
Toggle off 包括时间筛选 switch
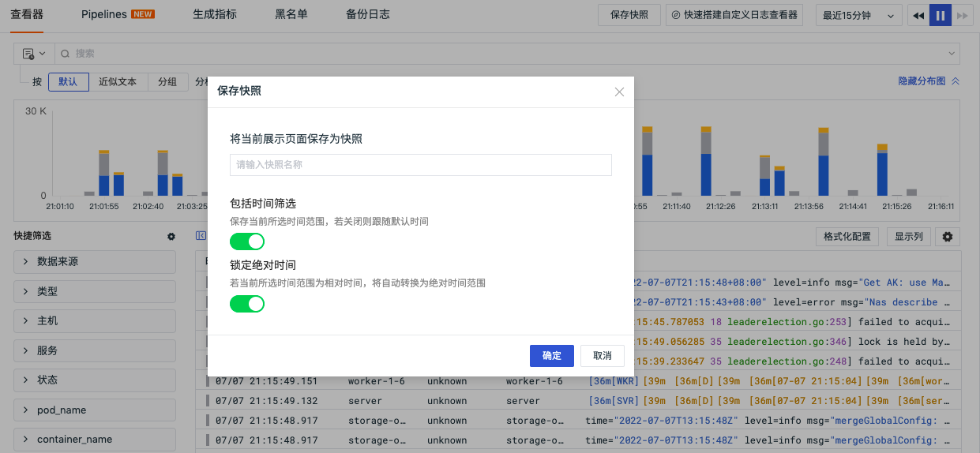pos(247,241)
